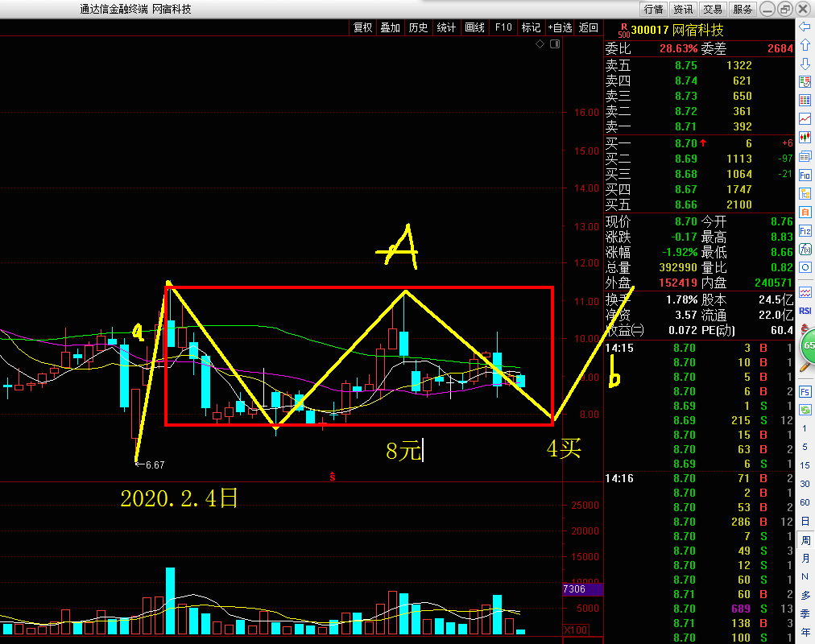Toggle the side panel icon above chart

(555, 44)
